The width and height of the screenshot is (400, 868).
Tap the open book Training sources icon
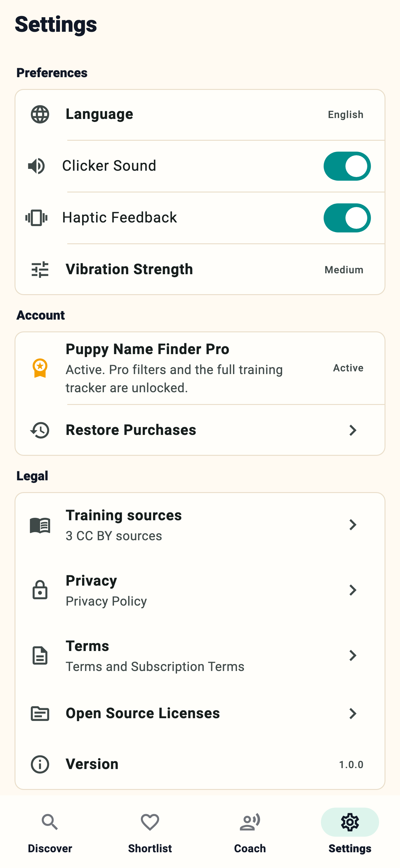(x=40, y=525)
